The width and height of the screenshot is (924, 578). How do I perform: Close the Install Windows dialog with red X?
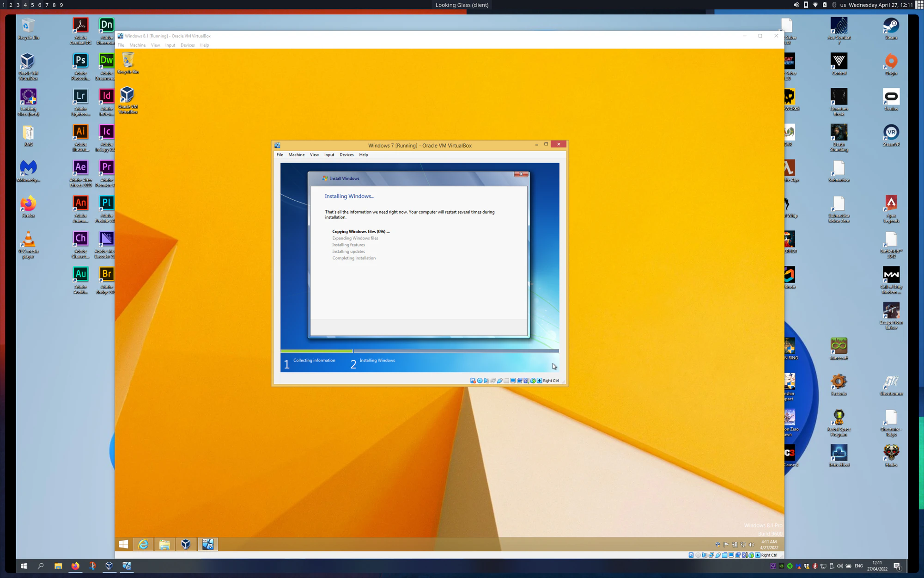click(x=521, y=174)
